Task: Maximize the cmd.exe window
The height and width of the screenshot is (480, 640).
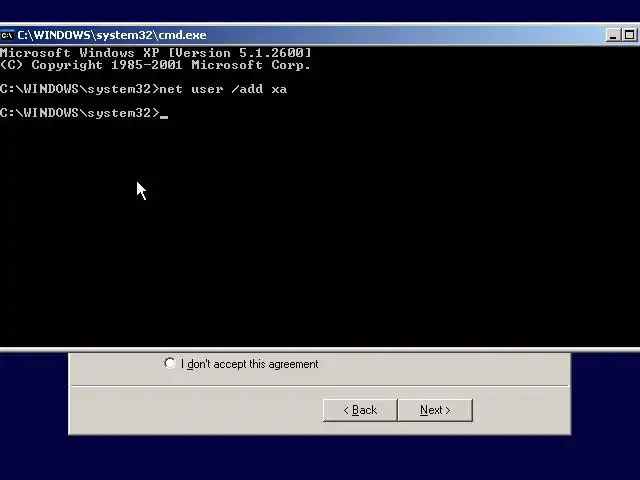Action: point(629,36)
